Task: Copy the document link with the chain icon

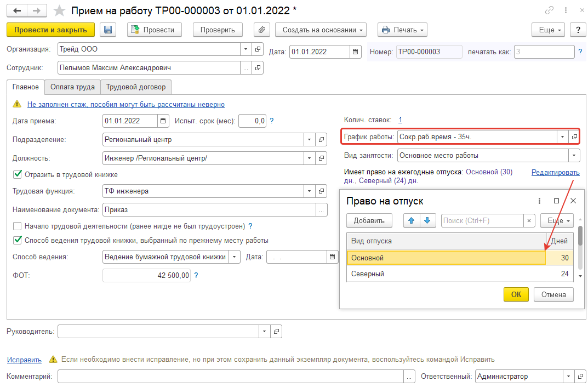Action: [550, 10]
